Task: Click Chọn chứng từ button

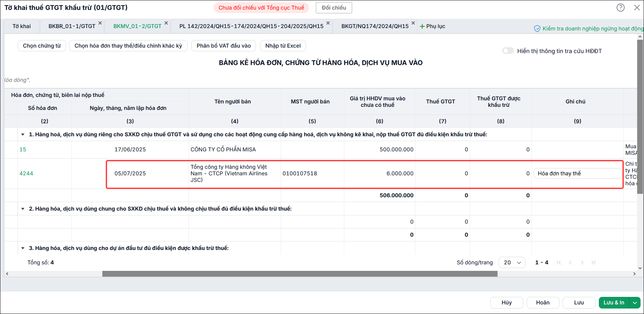Action: pos(42,46)
